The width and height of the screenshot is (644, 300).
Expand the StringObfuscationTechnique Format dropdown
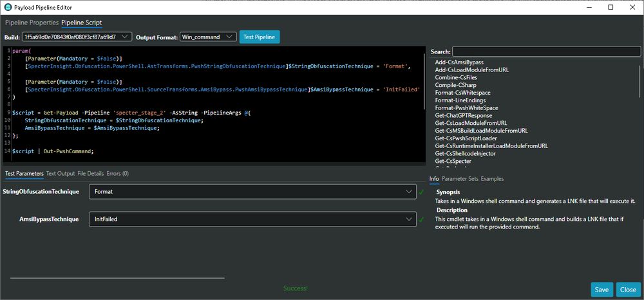coord(252,192)
